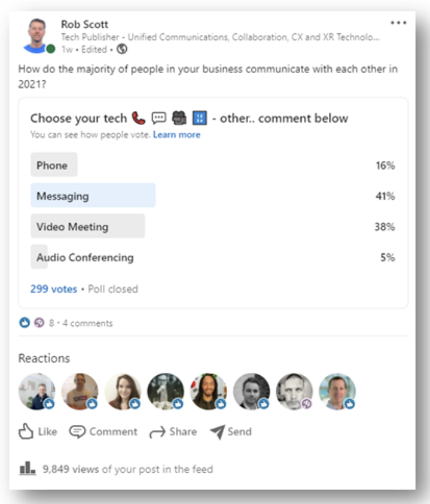
Task: Click the Share arrow icon
Action: click(x=158, y=432)
